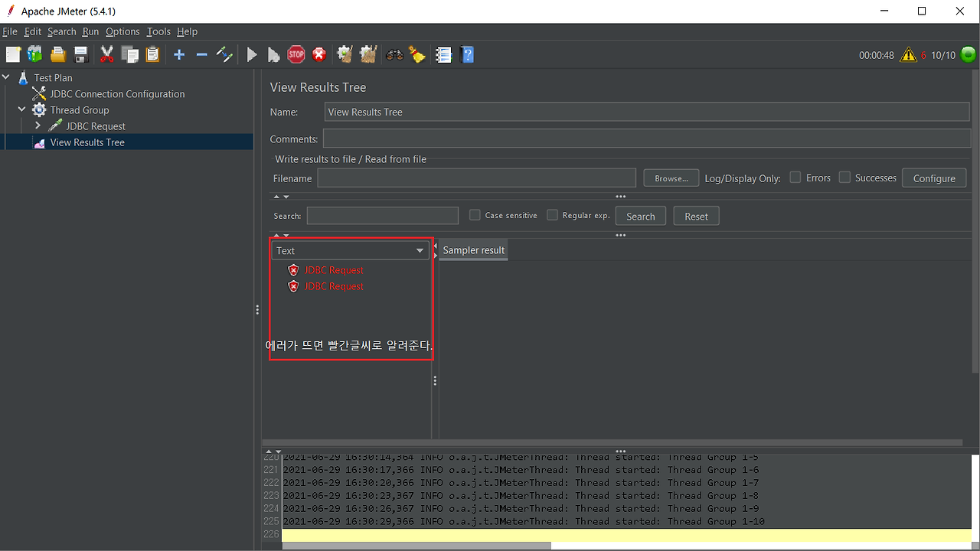The height and width of the screenshot is (551, 980).
Task: Click the first failed JDBC Request error icon
Action: (x=293, y=270)
